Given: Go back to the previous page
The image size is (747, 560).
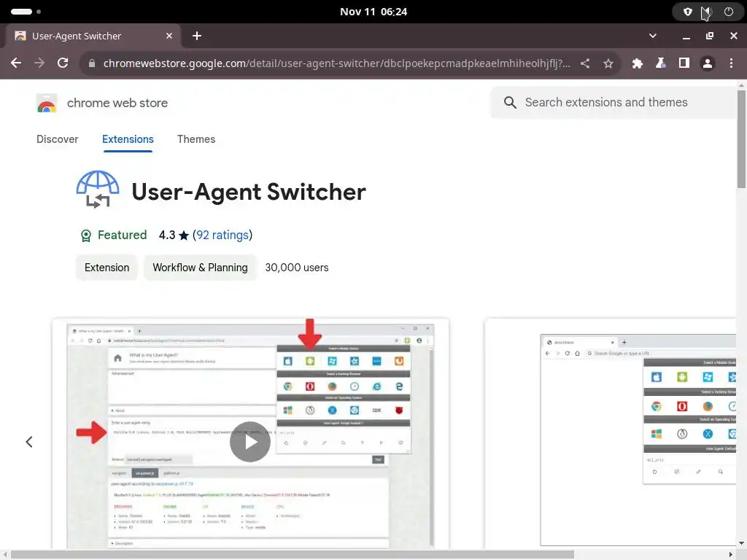Looking at the screenshot, I should point(16,63).
